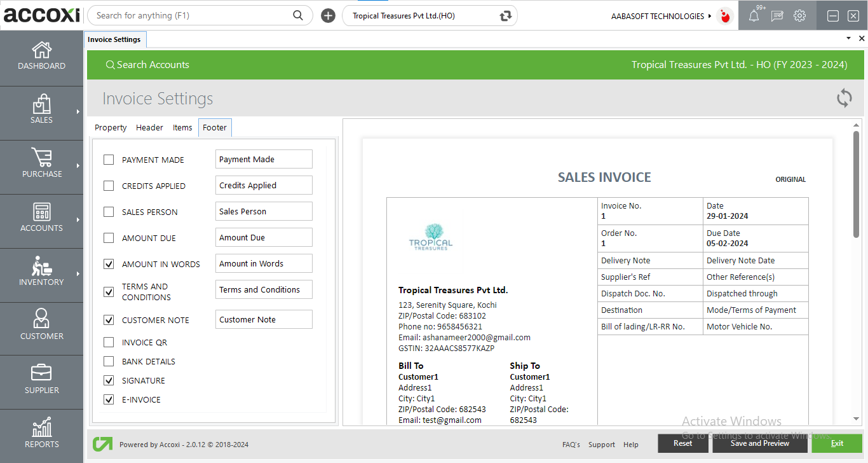Uncheck the Signature checkbox

tap(109, 380)
